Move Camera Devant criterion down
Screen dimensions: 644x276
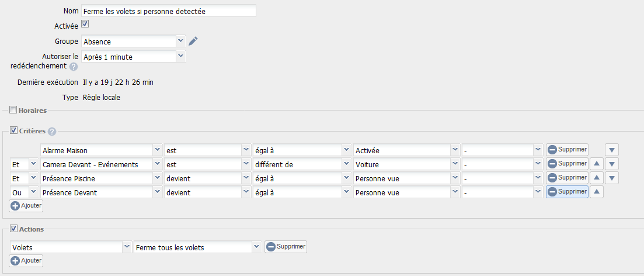click(611, 164)
